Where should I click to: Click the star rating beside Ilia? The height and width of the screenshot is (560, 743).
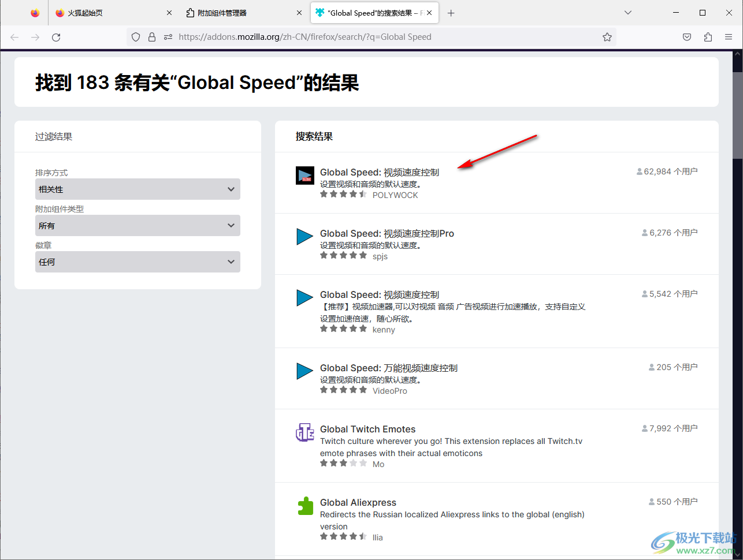pos(344,536)
